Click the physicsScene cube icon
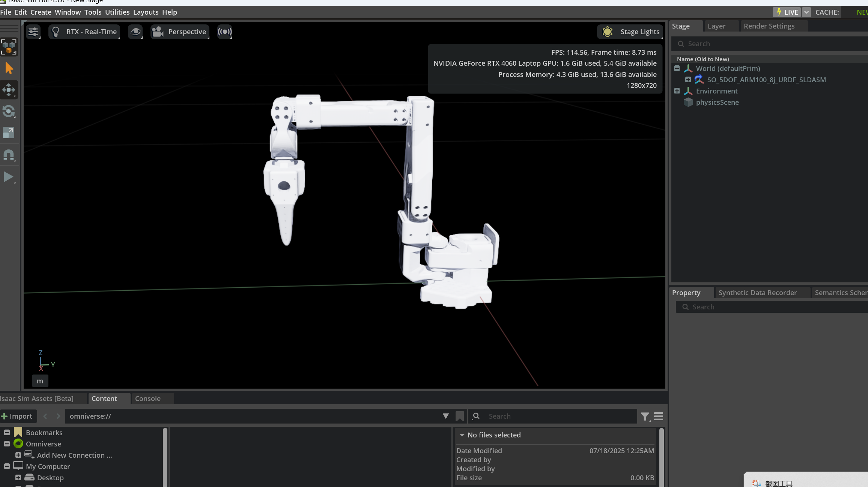This screenshot has width=868, height=487. 688,102
